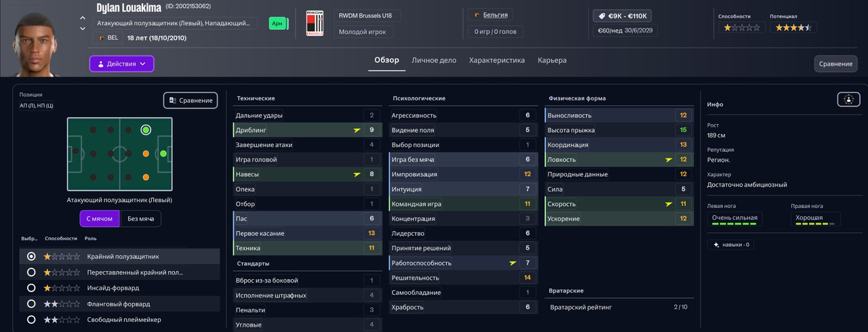
Task: Open the Обзор tab
Action: tap(387, 60)
